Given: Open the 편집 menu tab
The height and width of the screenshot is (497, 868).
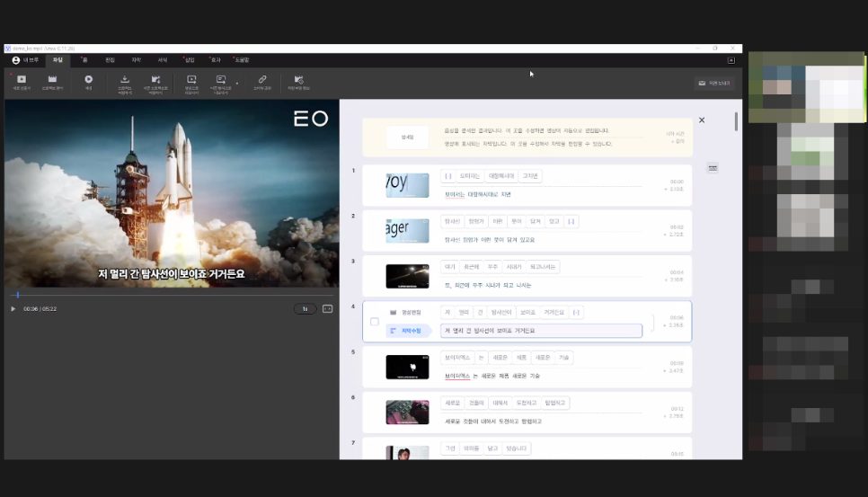Looking at the screenshot, I should click(111, 60).
